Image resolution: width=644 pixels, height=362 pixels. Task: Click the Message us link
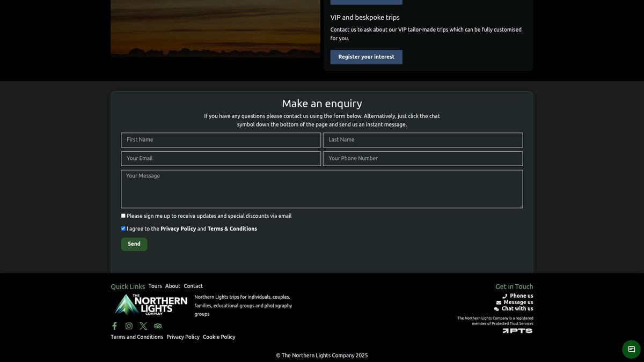click(518, 302)
